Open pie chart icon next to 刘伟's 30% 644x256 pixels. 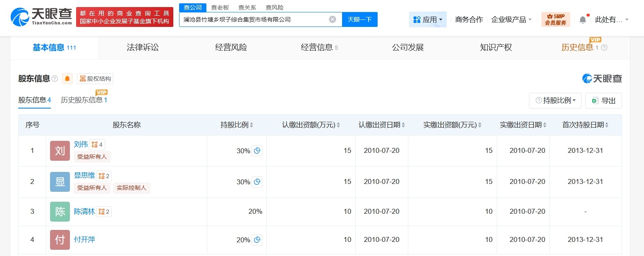(x=257, y=151)
